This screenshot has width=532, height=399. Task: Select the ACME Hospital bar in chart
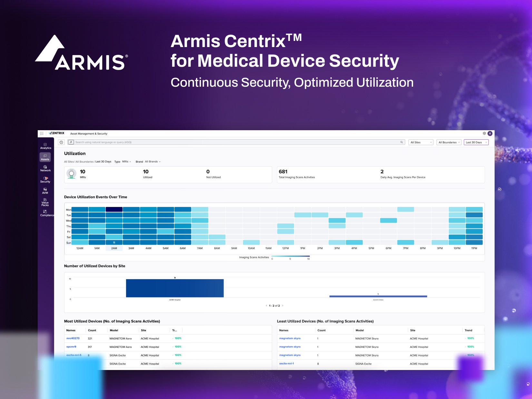pyautogui.click(x=175, y=288)
